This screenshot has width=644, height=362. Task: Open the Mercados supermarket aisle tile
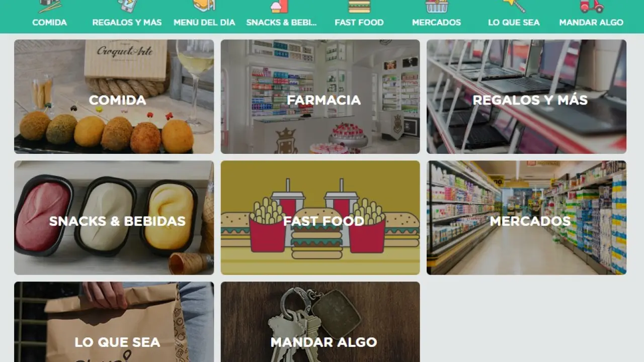527,218
